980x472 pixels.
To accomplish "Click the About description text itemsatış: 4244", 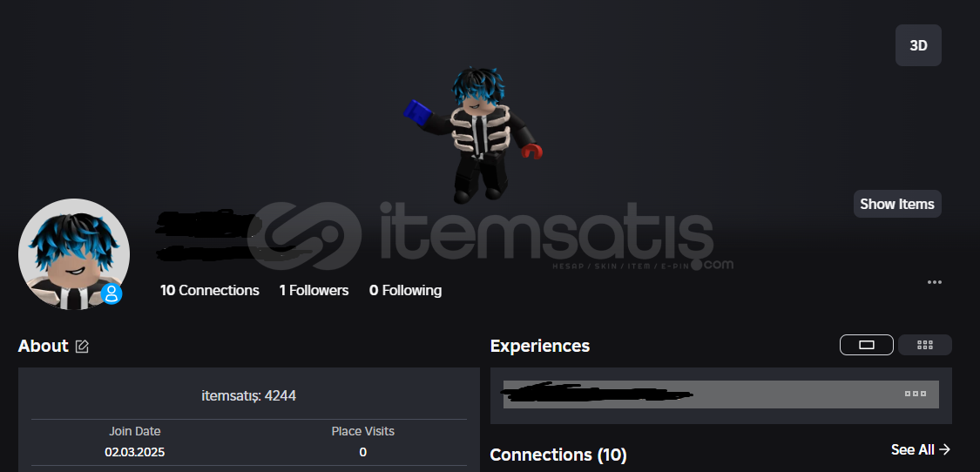I will pos(249,395).
